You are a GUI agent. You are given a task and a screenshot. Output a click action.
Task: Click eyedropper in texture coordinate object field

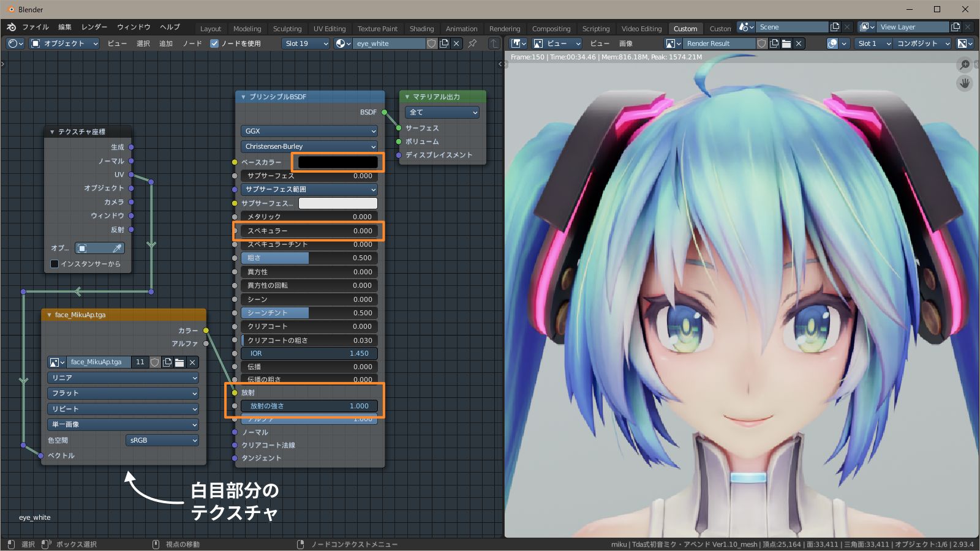(x=117, y=248)
